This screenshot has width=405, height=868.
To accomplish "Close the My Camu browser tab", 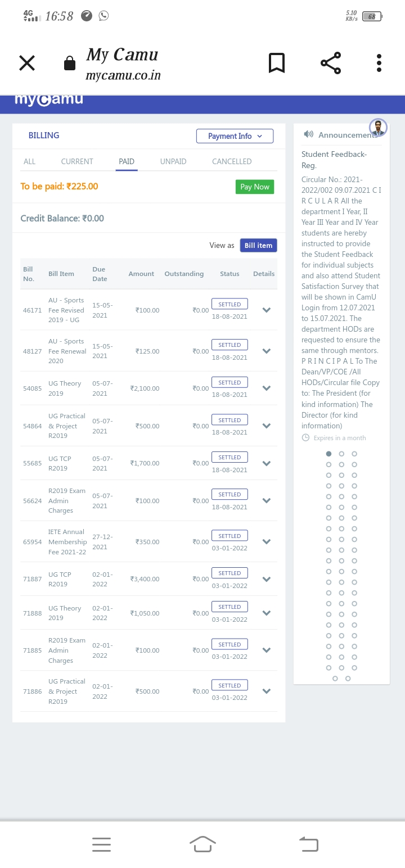I will (27, 64).
